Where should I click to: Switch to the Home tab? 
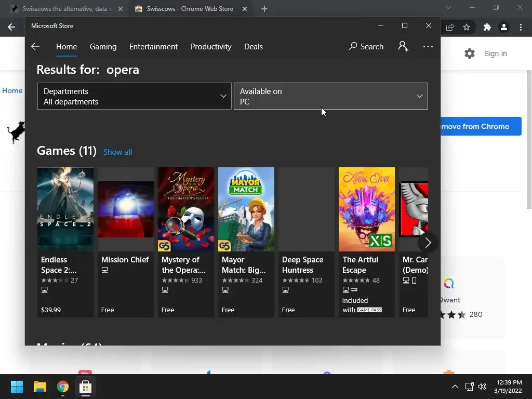[66, 46]
